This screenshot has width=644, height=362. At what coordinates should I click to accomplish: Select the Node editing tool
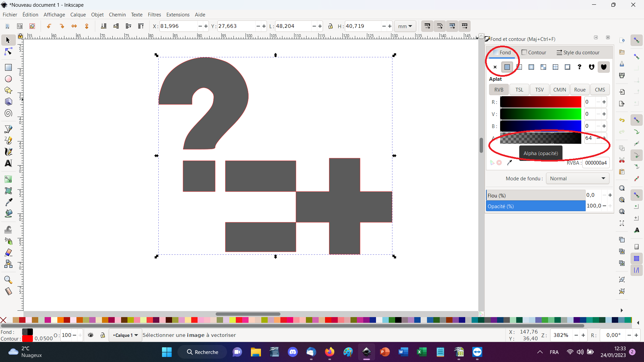click(8, 52)
